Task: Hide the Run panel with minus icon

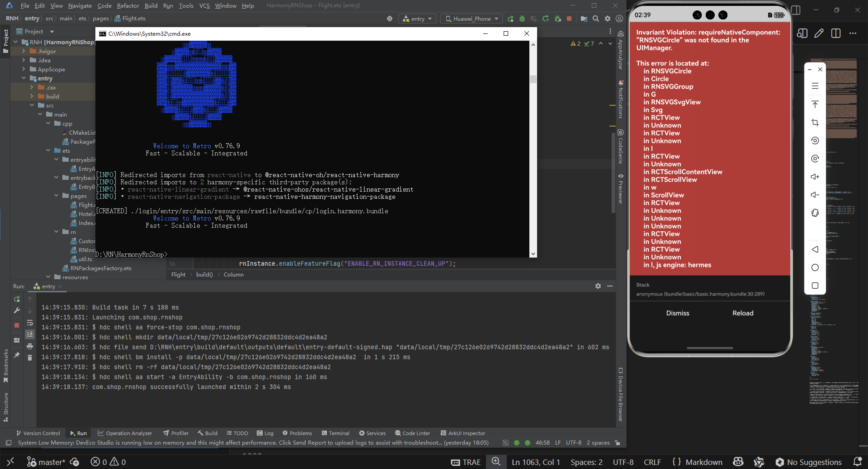Action: [x=610, y=286]
